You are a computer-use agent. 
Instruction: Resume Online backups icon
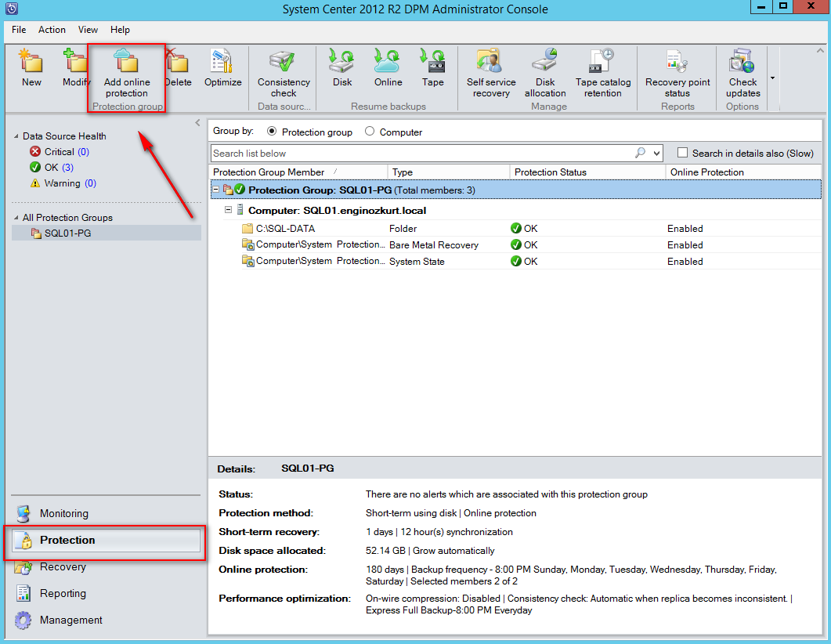click(388, 61)
